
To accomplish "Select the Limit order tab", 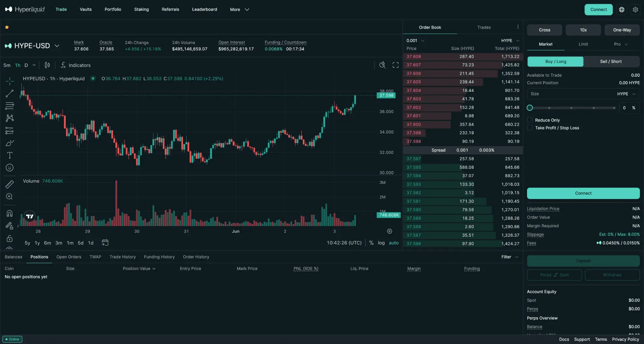I will tap(583, 44).
